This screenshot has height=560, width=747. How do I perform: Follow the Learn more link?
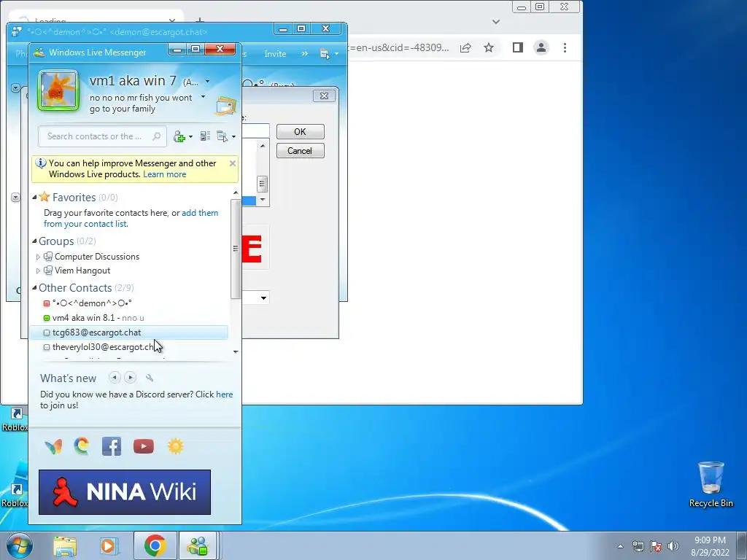[164, 174]
